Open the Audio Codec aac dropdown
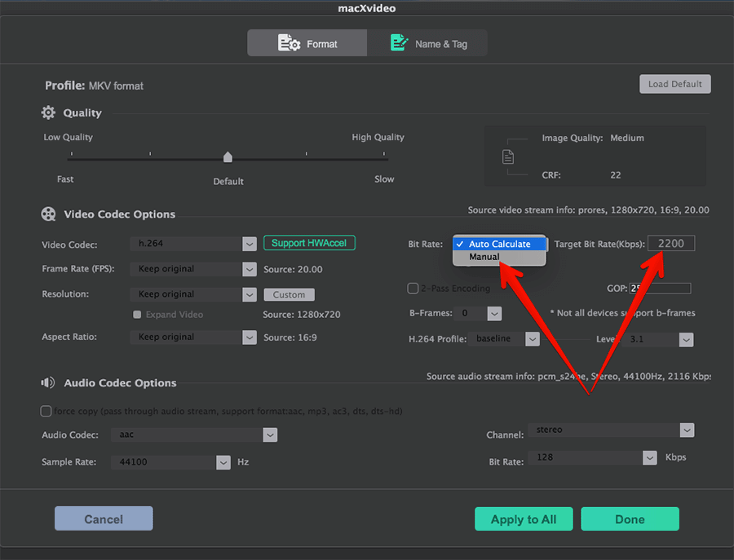 (x=194, y=434)
